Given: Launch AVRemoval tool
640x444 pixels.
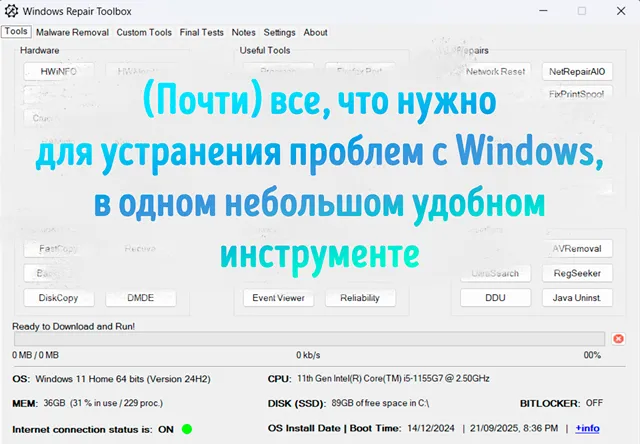Looking at the screenshot, I should (577, 249).
